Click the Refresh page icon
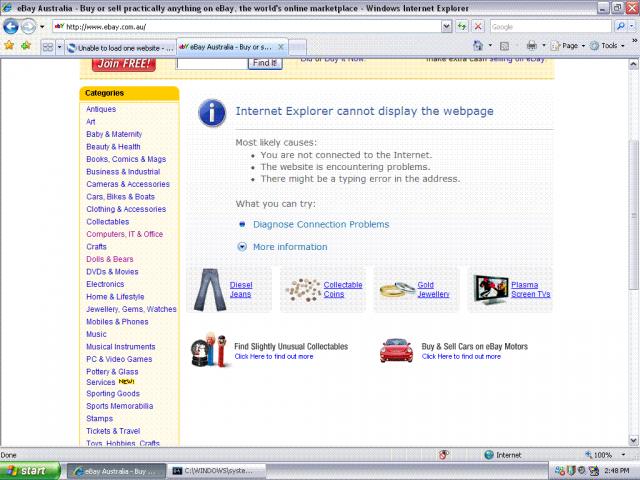This screenshot has width=640, height=480. pyautogui.click(x=462, y=26)
